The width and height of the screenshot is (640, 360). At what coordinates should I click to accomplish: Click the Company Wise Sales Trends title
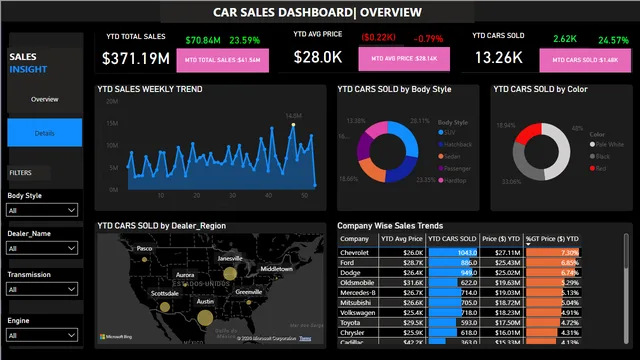click(390, 226)
